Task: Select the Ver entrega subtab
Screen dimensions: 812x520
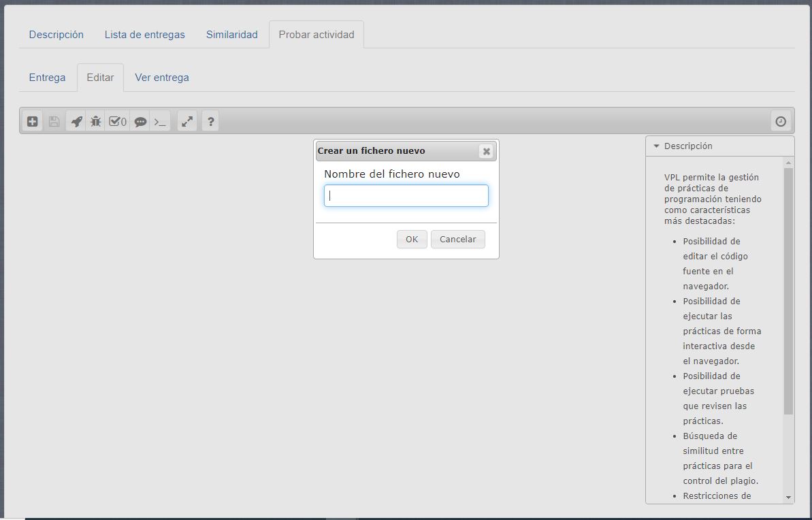Action: [162, 78]
